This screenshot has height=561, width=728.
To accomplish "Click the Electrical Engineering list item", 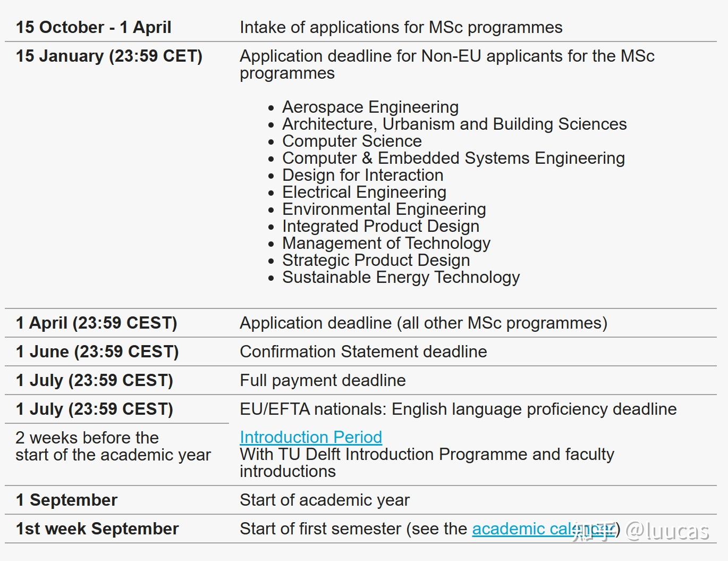I will pos(363,192).
